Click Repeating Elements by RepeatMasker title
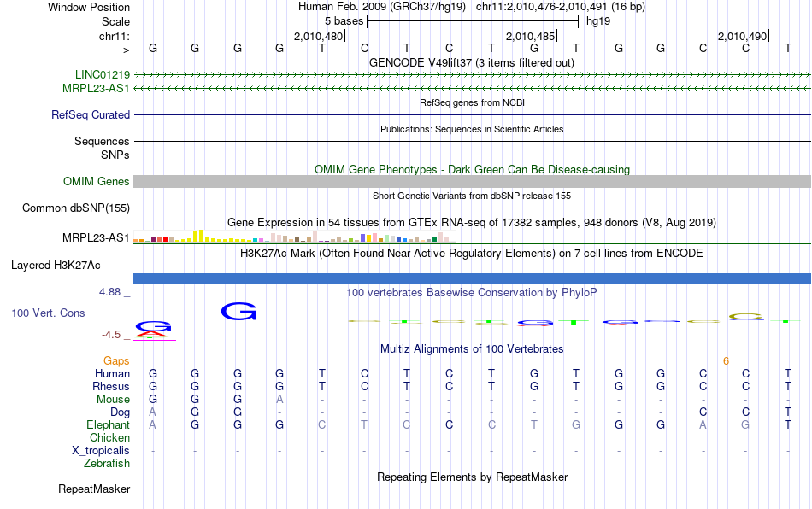Image resolution: width=812 pixels, height=509 pixels. coord(473,477)
